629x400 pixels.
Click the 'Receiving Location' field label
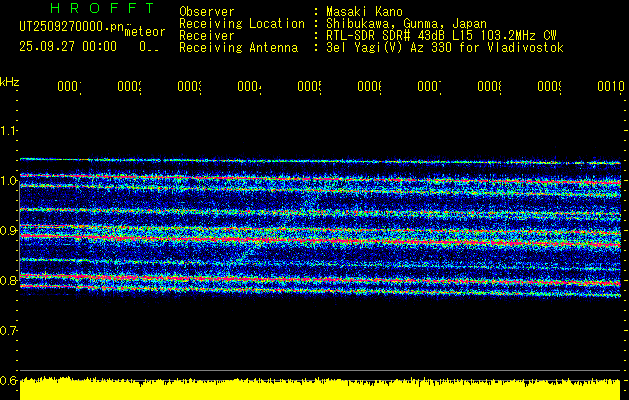pyautogui.click(x=241, y=24)
